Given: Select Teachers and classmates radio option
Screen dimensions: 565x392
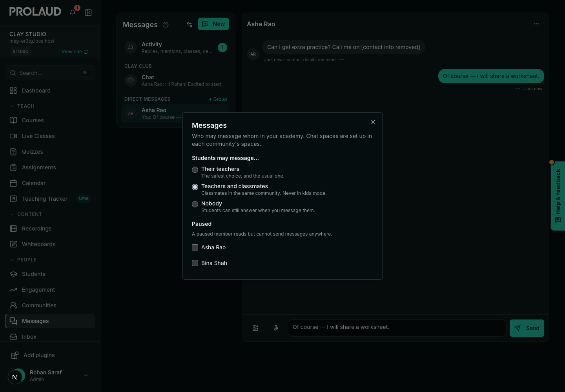Looking at the screenshot, I should 195,187.
